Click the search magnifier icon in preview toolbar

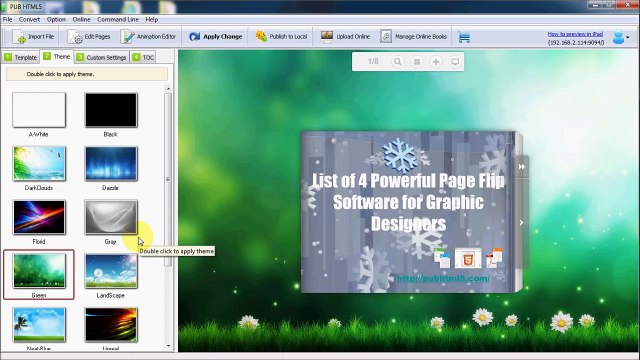tap(397, 62)
